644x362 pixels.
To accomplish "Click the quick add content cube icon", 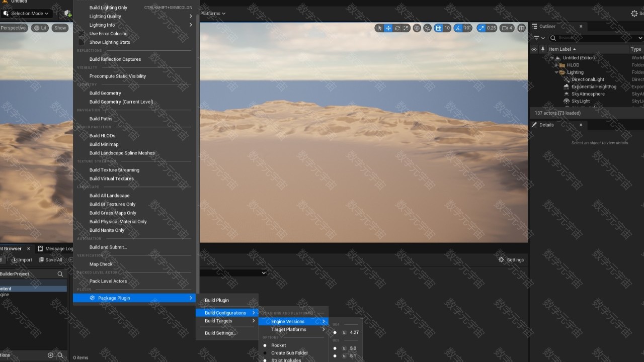I will 67,14.
